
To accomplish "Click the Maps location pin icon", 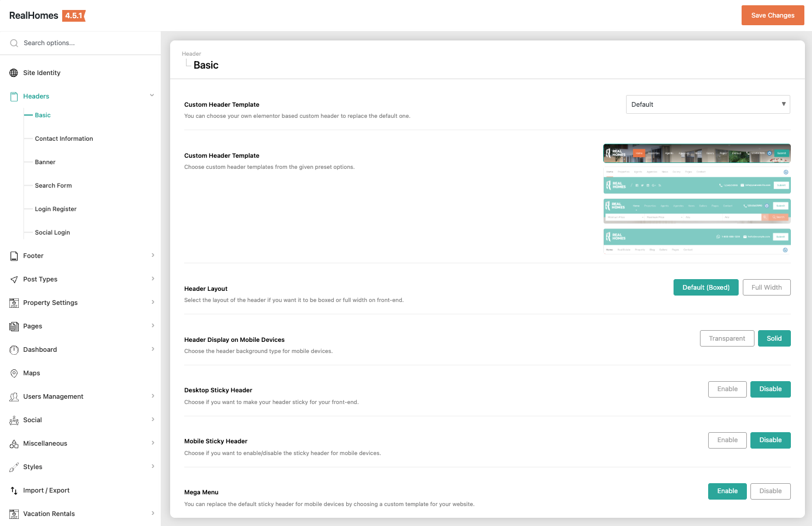I will click(x=13, y=374).
